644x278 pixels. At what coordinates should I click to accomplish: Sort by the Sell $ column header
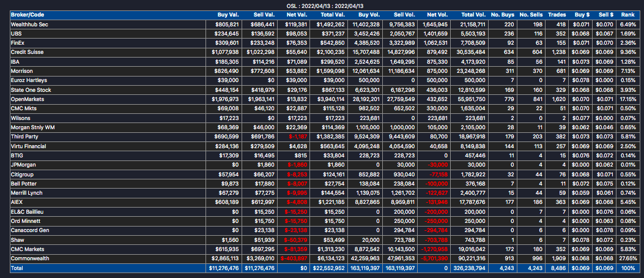pos(605,15)
